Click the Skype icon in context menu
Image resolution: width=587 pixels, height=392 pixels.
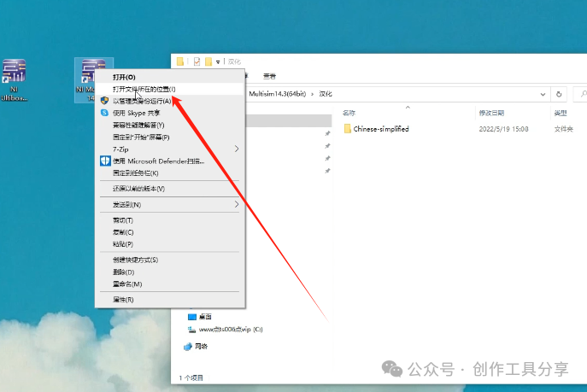click(x=104, y=113)
